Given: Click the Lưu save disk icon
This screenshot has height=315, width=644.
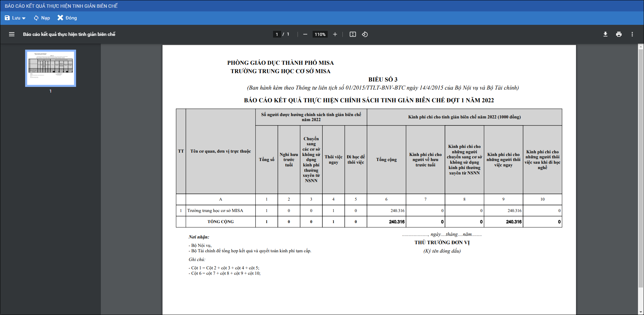Looking at the screenshot, I should 7,18.
